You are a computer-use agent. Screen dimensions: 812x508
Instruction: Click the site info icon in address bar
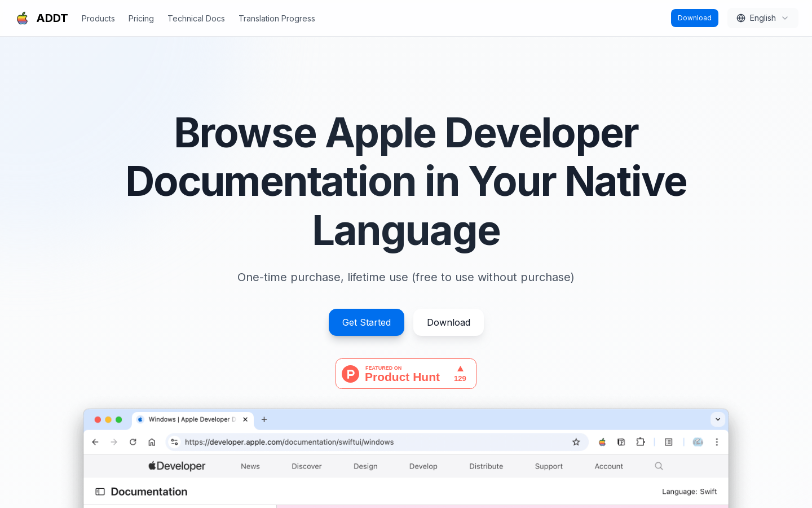(x=174, y=442)
